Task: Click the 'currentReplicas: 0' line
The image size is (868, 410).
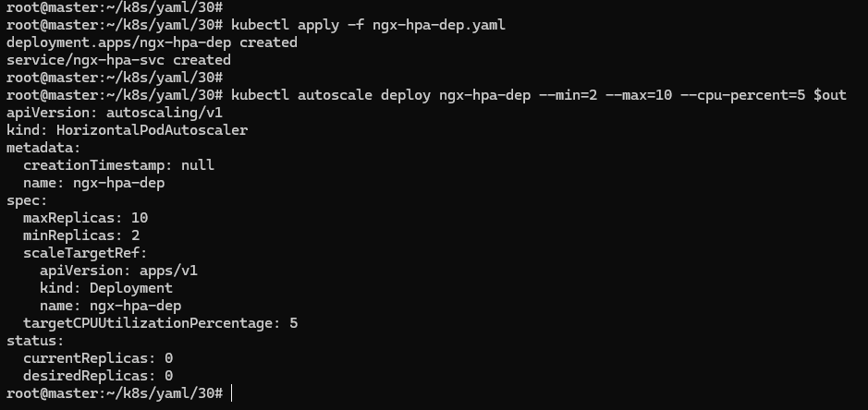Action: [x=98, y=358]
